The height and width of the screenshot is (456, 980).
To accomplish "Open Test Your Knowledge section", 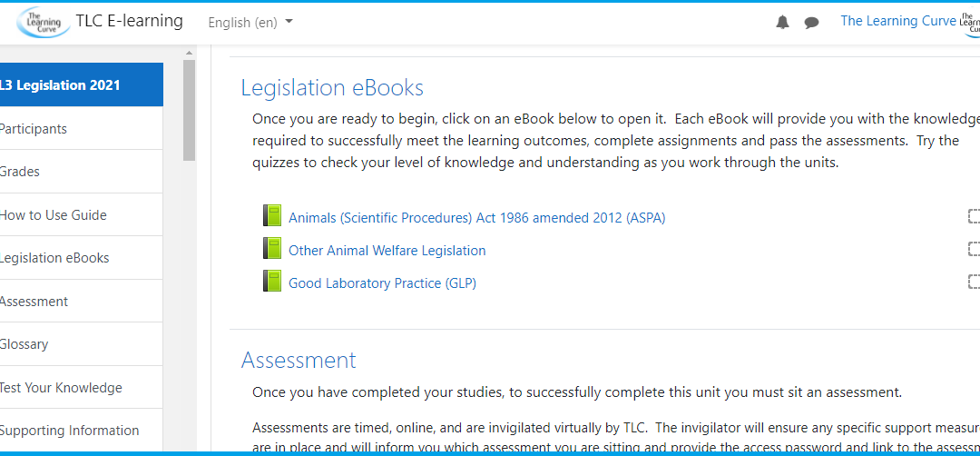I will click(61, 388).
